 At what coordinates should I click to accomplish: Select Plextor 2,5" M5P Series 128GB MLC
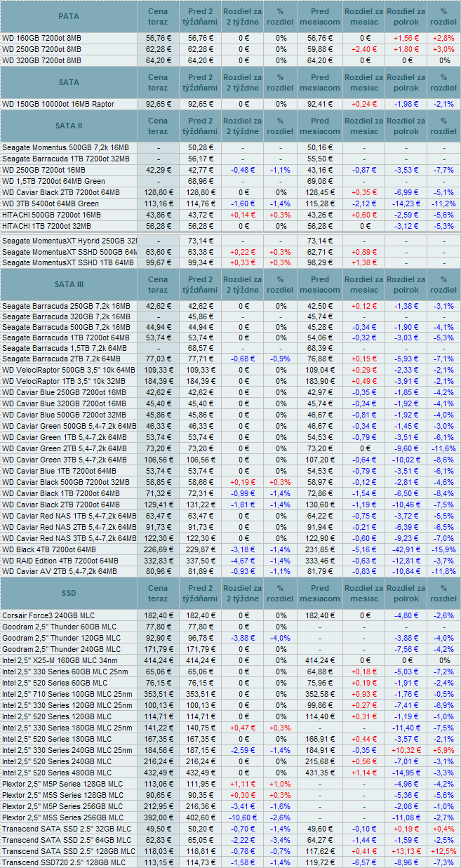[62, 784]
